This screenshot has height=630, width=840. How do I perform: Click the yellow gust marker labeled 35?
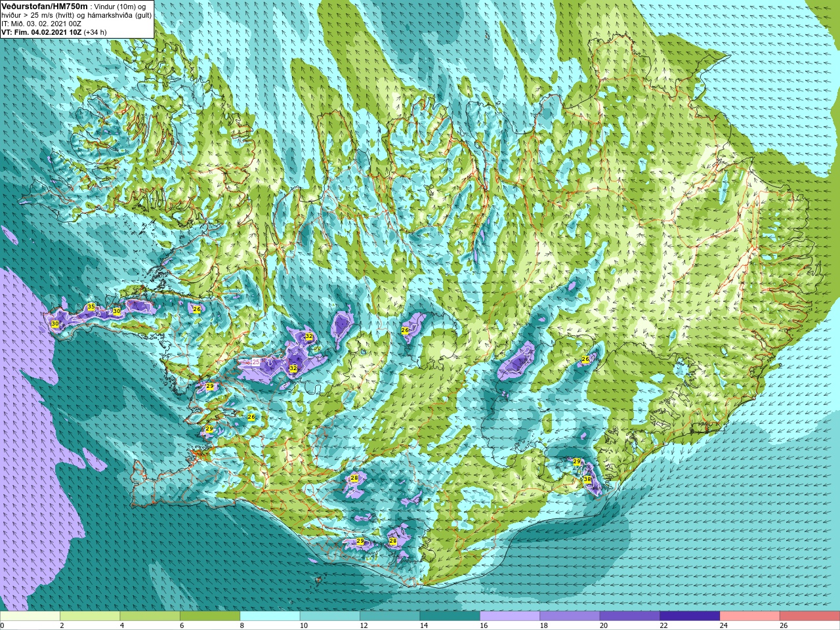(91, 306)
